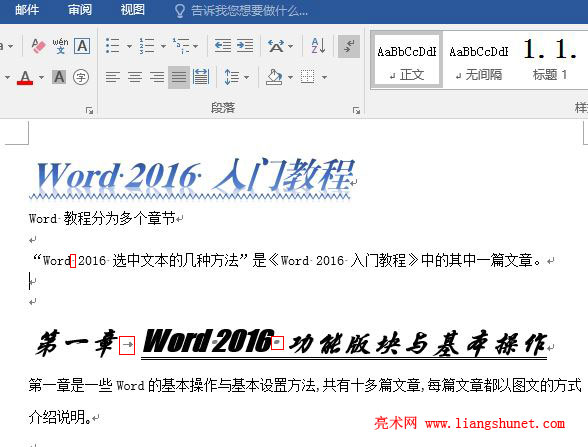Click the line spacing icon

[x=231, y=77]
